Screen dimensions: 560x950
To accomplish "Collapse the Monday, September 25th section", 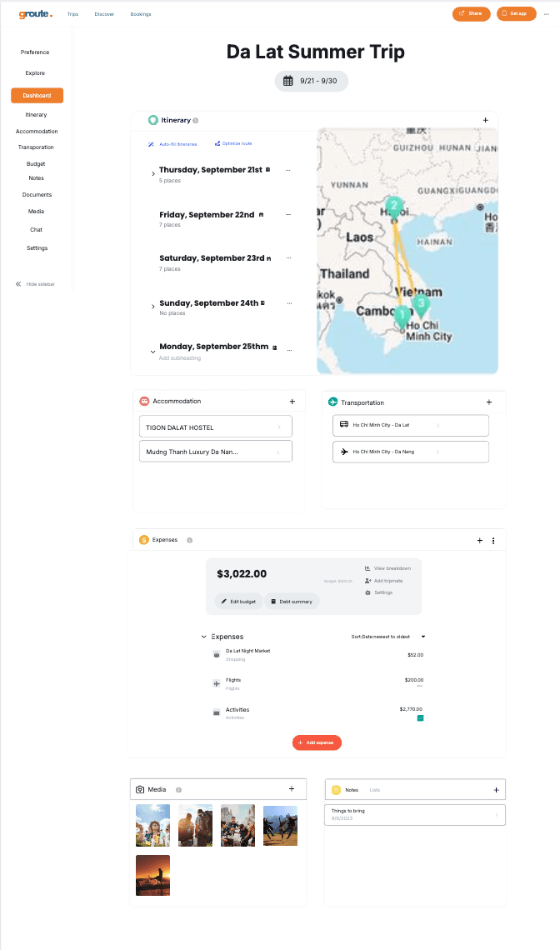I will pyautogui.click(x=153, y=352).
